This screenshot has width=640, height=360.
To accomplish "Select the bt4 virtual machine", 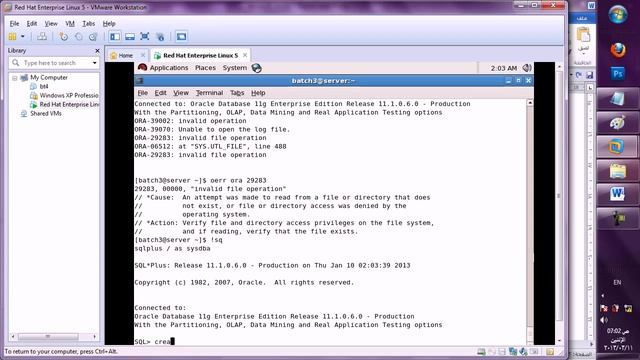I will pos(44,87).
